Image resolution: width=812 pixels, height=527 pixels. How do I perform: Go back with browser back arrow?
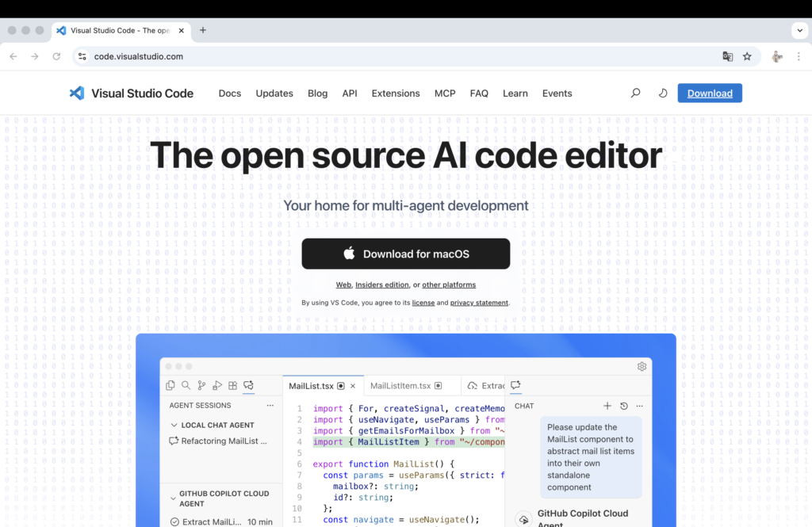[x=13, y=56]
